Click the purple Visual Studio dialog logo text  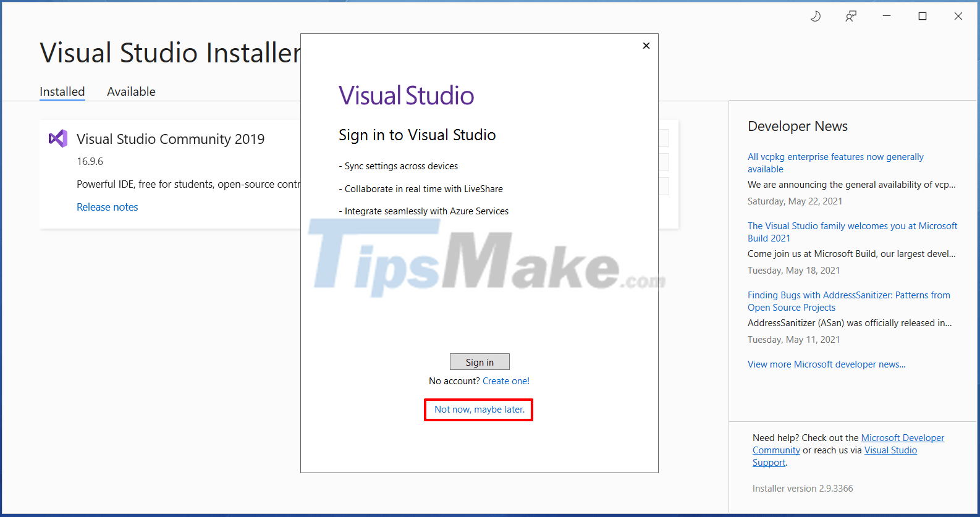[407, 96]
